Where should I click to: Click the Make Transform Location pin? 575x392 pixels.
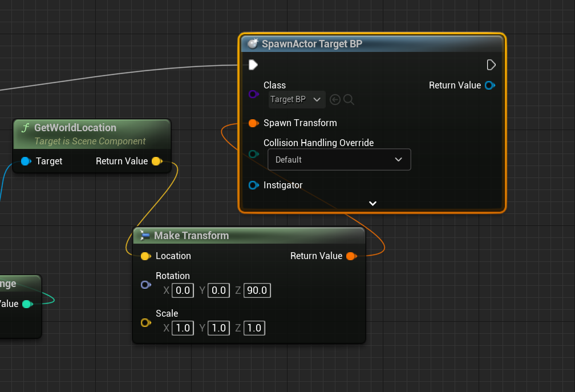coord(145,256)
